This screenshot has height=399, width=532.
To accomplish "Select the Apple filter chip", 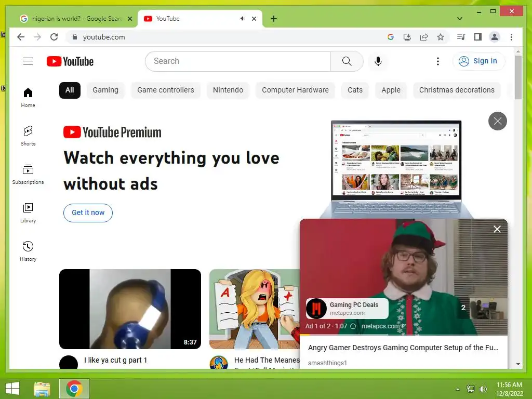I will click(x=391, y=90).
